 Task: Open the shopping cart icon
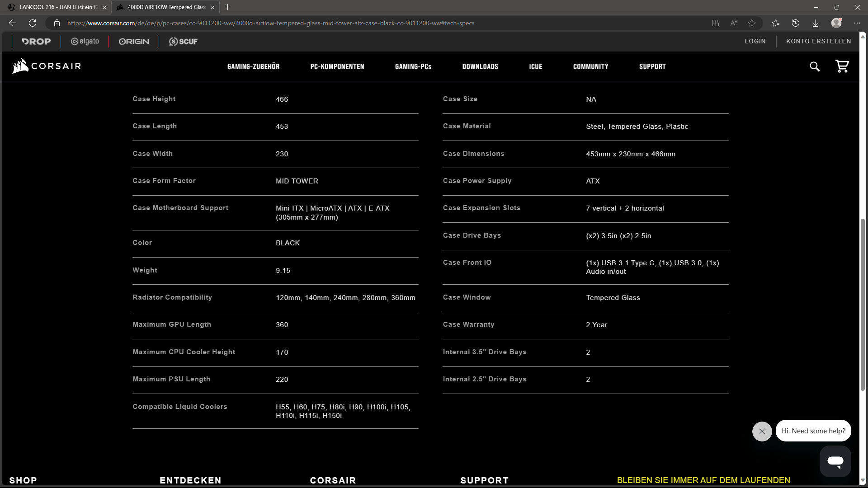[x=842, y=66]
